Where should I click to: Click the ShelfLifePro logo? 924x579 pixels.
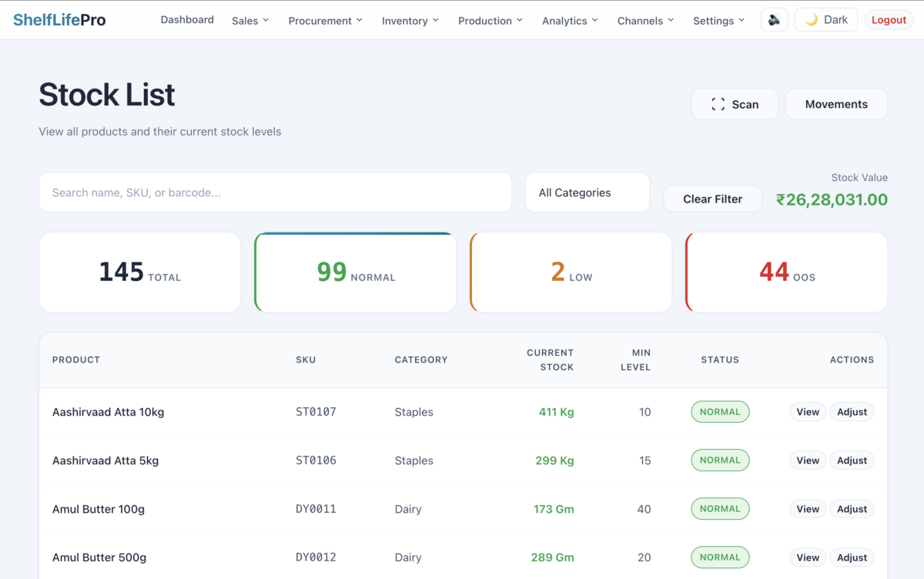point(59,20)
